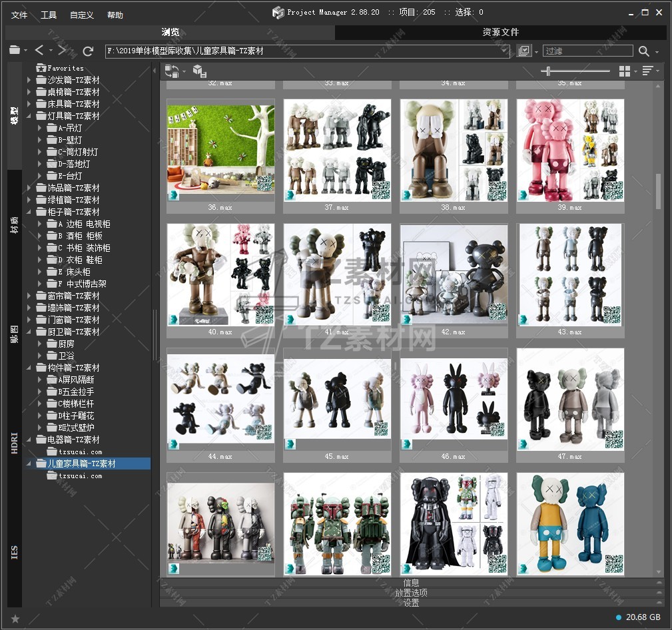Open the sort order icon menu
Viewport: 672px width, 630px height.
point(647,71)
